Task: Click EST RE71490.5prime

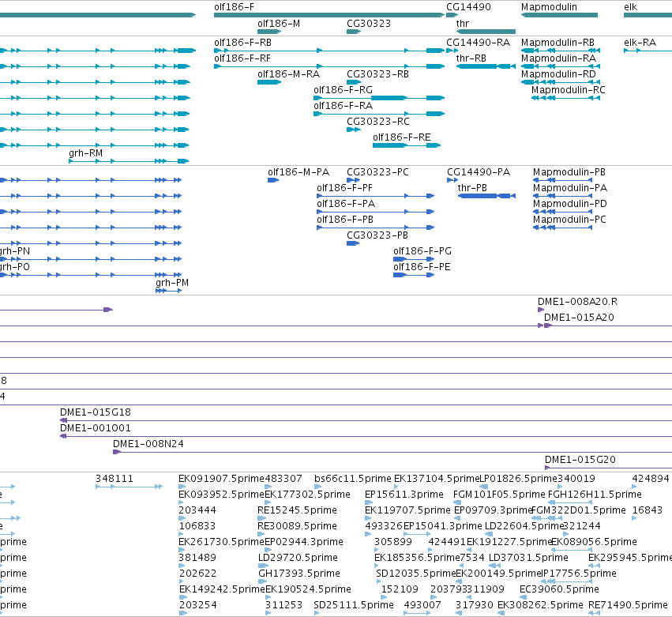Action: tap(594, 613)
